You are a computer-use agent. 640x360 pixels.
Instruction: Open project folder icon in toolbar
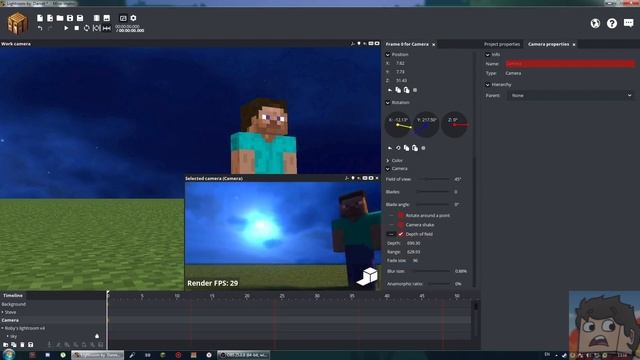point(60,18)
